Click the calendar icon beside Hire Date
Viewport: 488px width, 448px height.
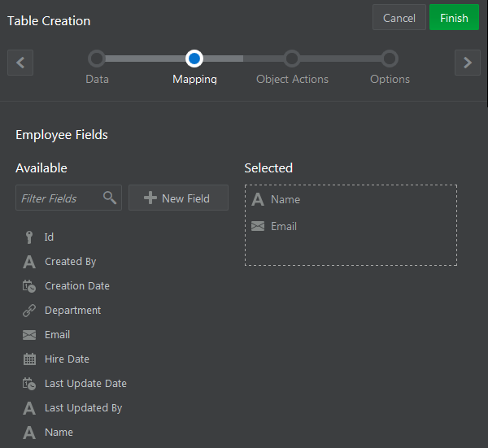(x=29, y=359)
